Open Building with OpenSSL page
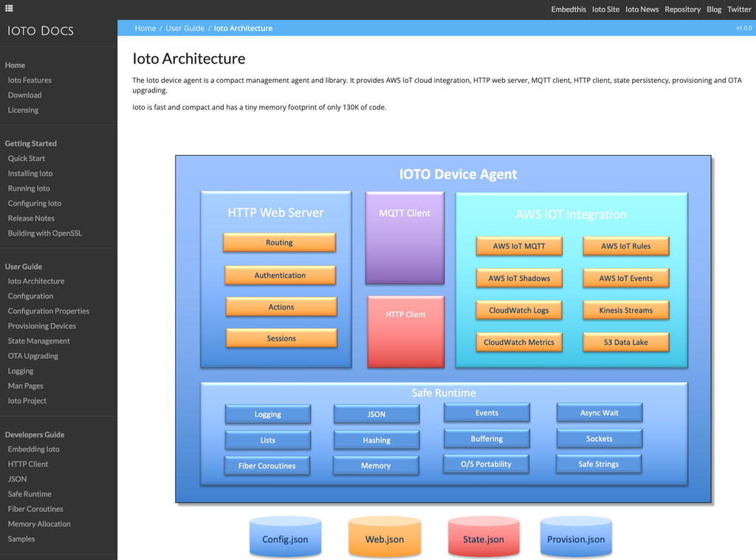756x560 pixels. coord(45,233)
